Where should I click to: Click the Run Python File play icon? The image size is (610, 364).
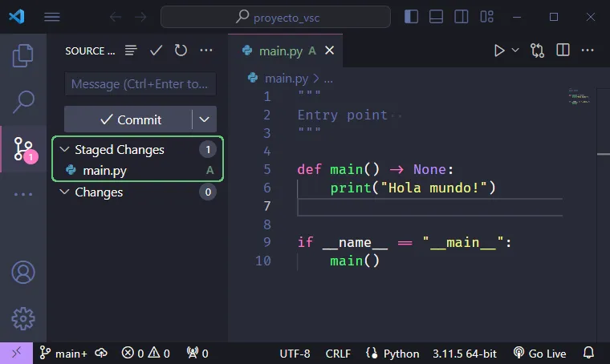(499, 51)
